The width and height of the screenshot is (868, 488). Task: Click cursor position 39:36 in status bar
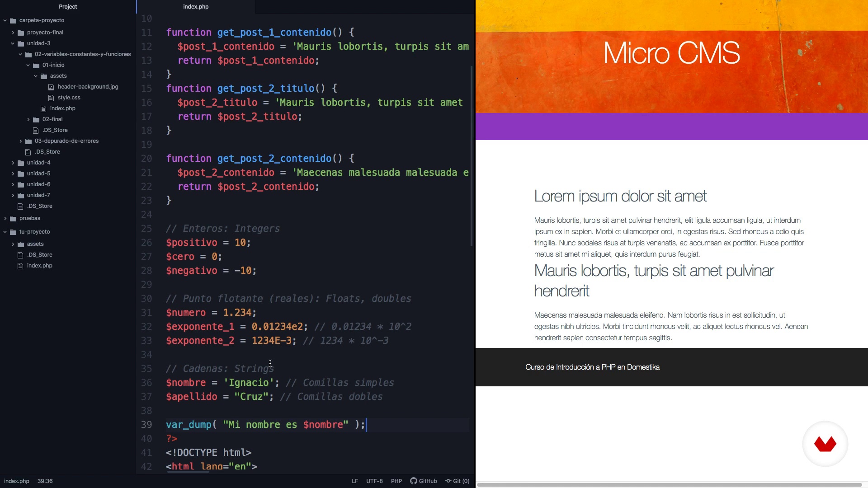click(45, 481)
